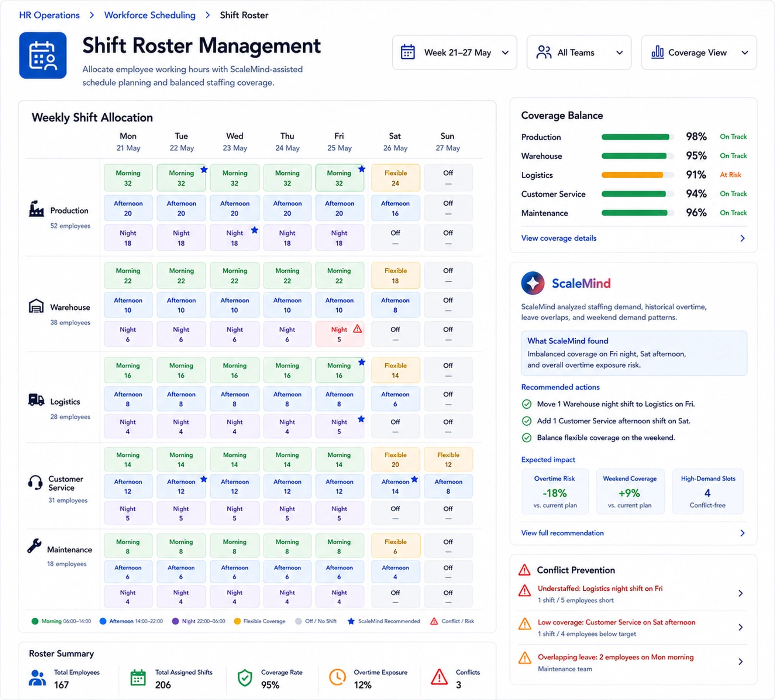Click the Weekend Coverage +9% impact card
This screenshot has width=775, height=700.
tap(630, 491)
